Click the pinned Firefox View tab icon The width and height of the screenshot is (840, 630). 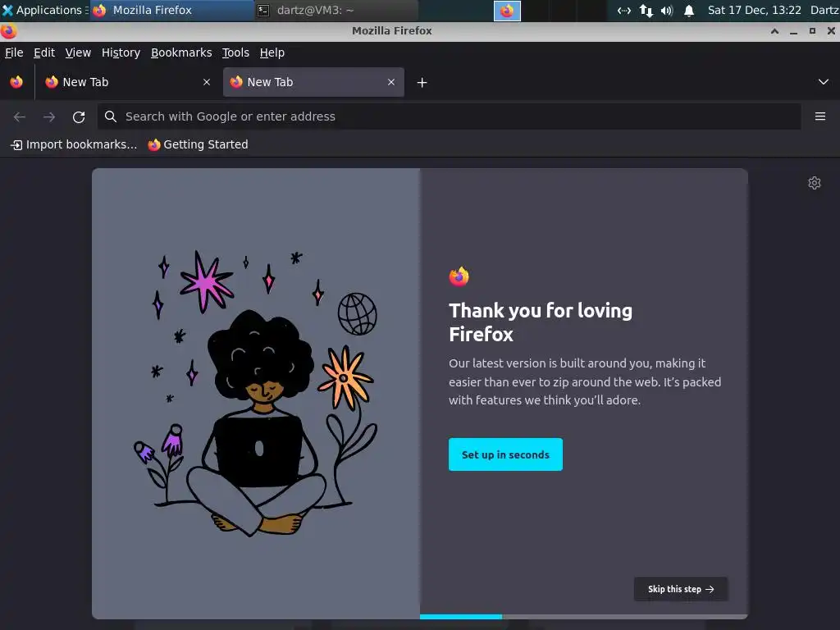click(x=16, y=82)
